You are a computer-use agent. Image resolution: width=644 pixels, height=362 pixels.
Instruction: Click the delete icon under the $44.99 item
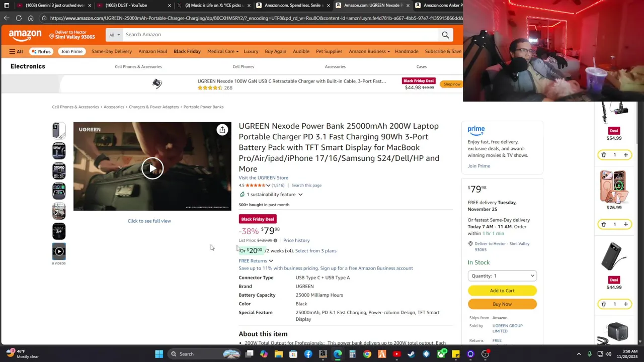coord(604,304)
